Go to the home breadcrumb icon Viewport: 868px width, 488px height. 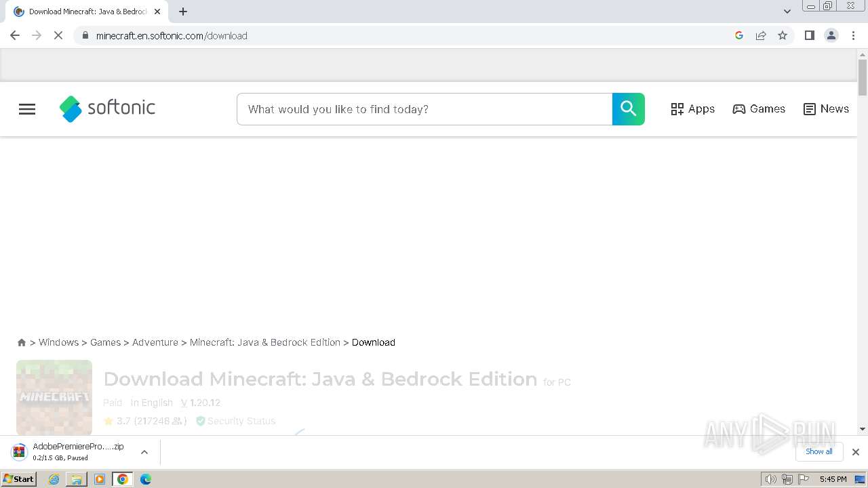pyautogui.click(x=22, y=343)
